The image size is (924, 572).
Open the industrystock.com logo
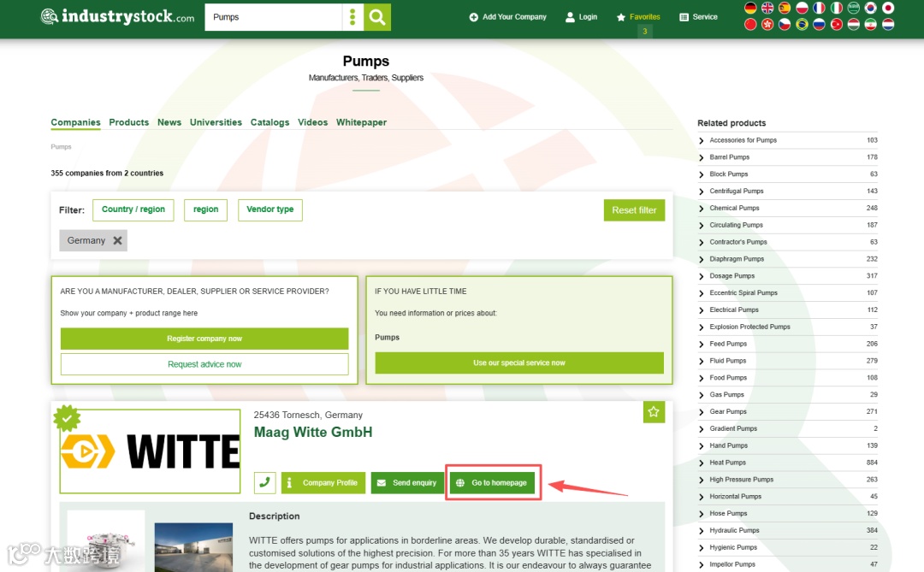[x=117, y=16]
